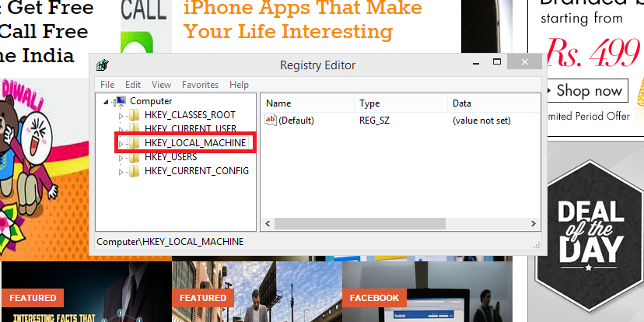Expand the HKEY_CURRENT_USER arrow

pyautogui.click(x=121, y=130)
